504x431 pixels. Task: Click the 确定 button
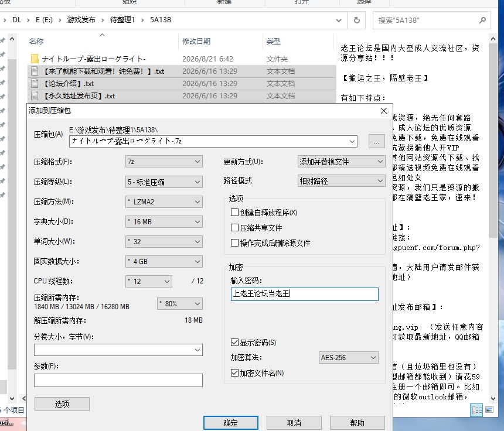(x=231, y=423)
